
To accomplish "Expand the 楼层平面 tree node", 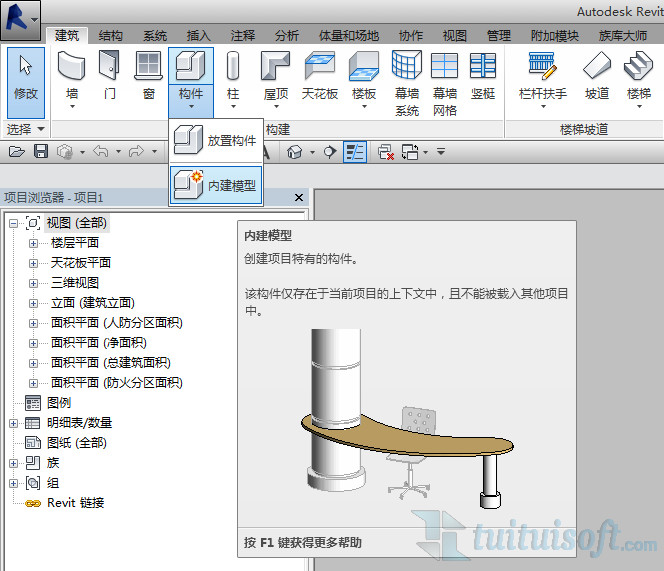I will [33, 243].
